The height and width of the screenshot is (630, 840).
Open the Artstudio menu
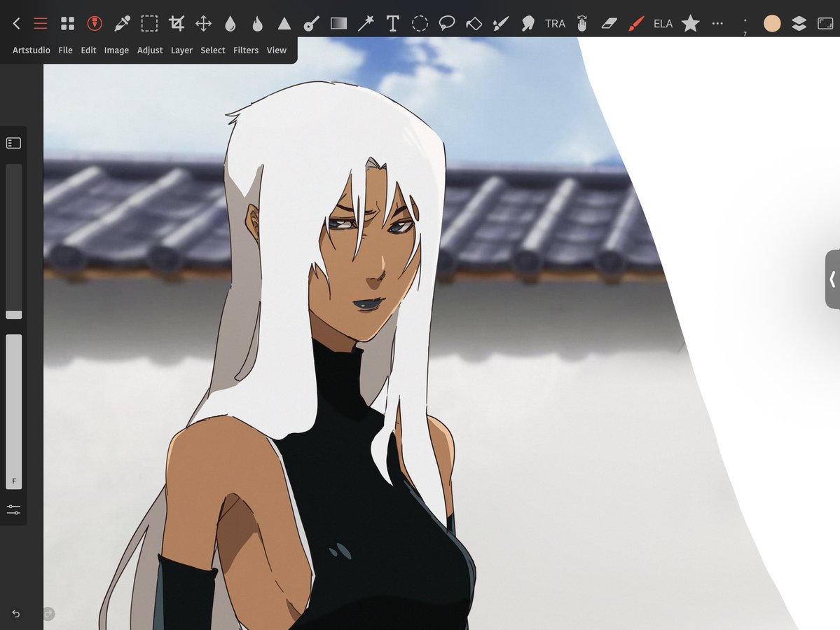pos(31,50)
